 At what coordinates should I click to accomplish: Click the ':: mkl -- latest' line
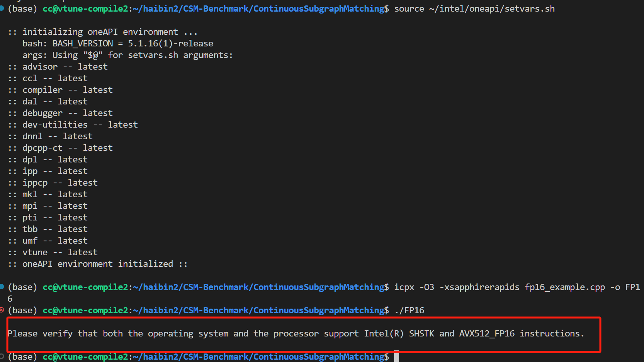[x=48, y=194]
